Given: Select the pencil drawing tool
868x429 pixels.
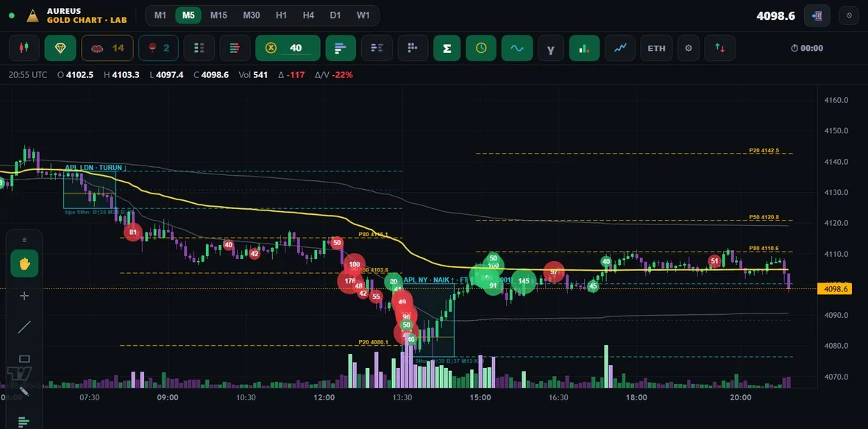Looking at the screenshot, I should click(x=24, y=391).
